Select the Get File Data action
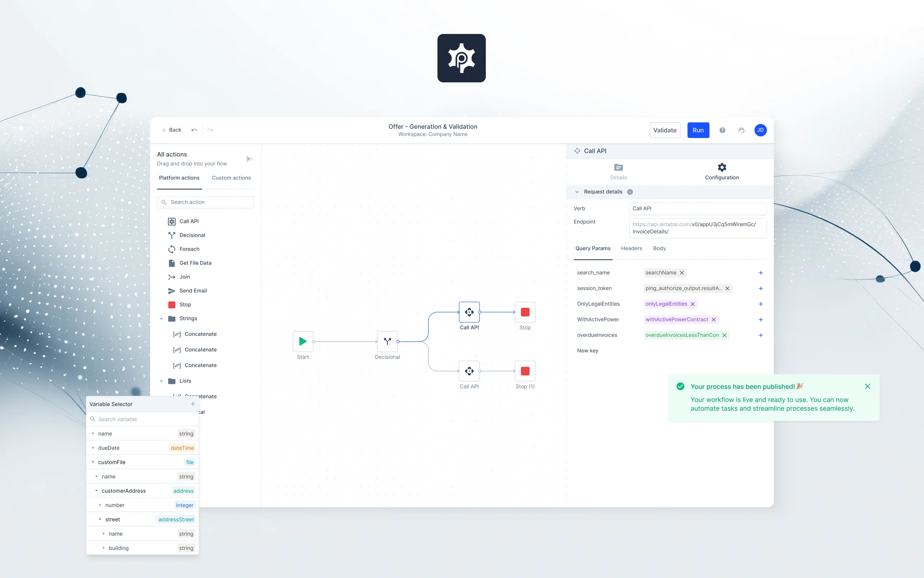 [190, 263]
